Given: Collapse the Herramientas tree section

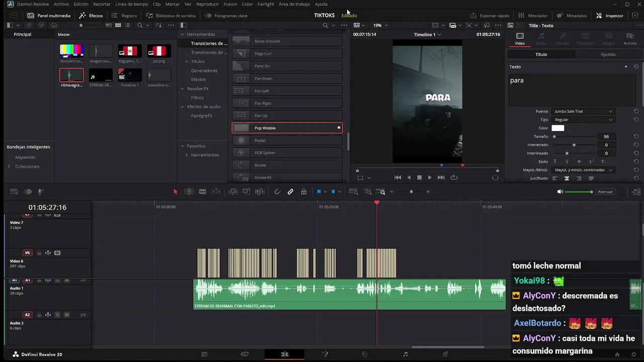Looking at the screenshot, I should (183, 34).
